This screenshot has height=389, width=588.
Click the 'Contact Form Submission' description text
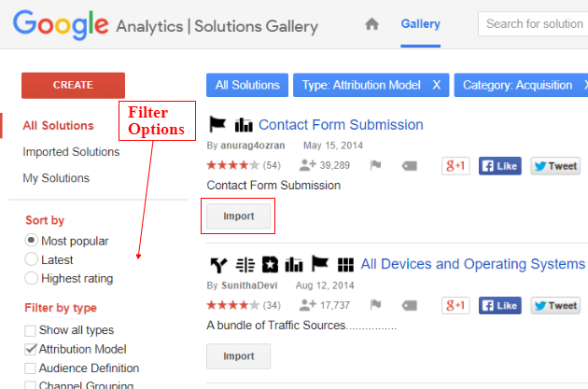point(273,185)
